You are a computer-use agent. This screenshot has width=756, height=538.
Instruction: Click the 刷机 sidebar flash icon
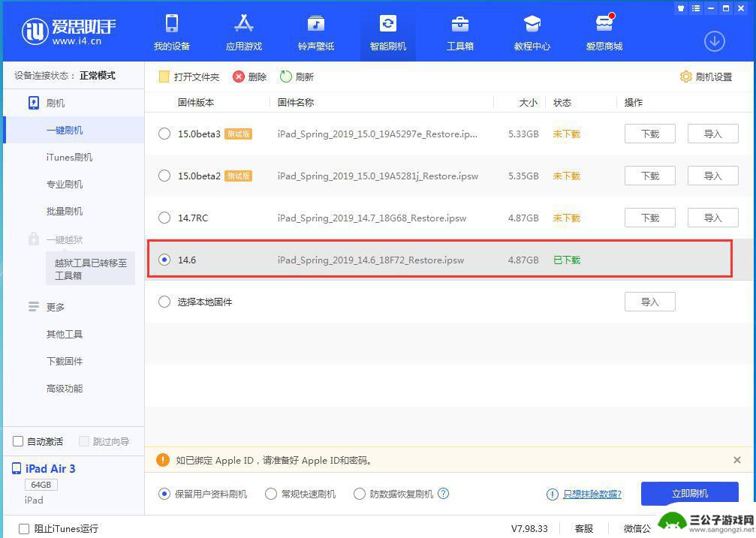coord(34,103)
